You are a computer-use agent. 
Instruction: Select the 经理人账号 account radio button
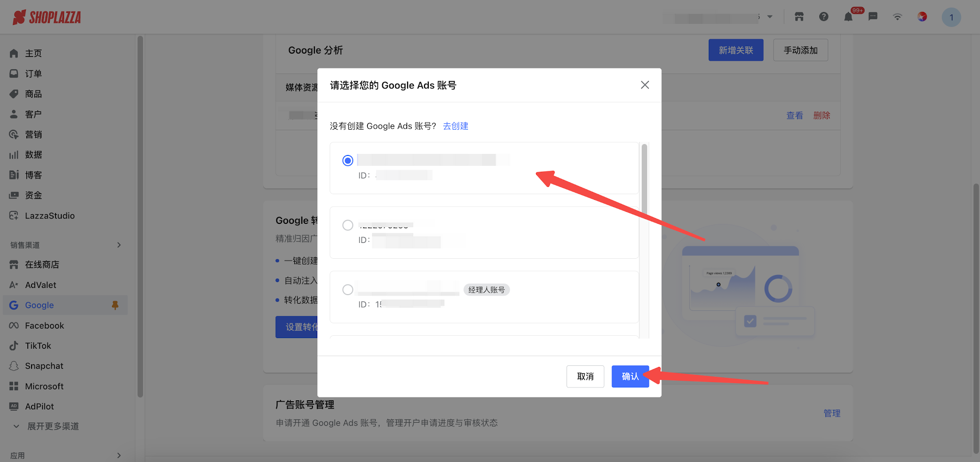pyautogui.click(x=348, y=290)
